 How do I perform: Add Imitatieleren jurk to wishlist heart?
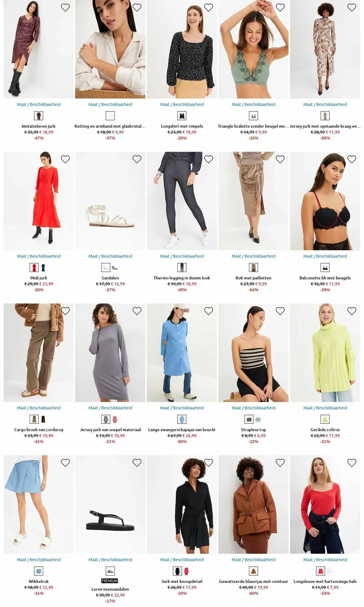65,8
